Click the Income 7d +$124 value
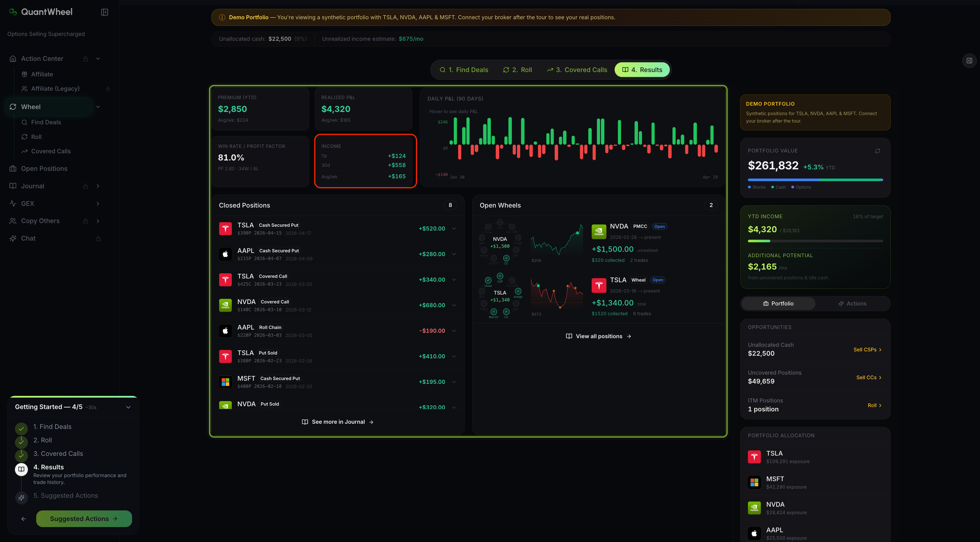 click(397, 156)
